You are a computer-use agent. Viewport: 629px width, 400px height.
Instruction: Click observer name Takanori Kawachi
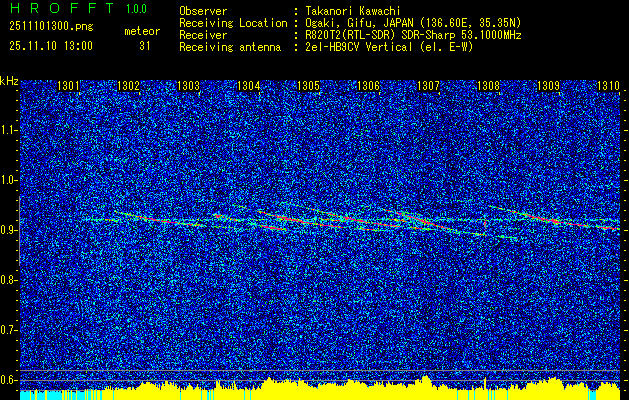tap(353, 11)
